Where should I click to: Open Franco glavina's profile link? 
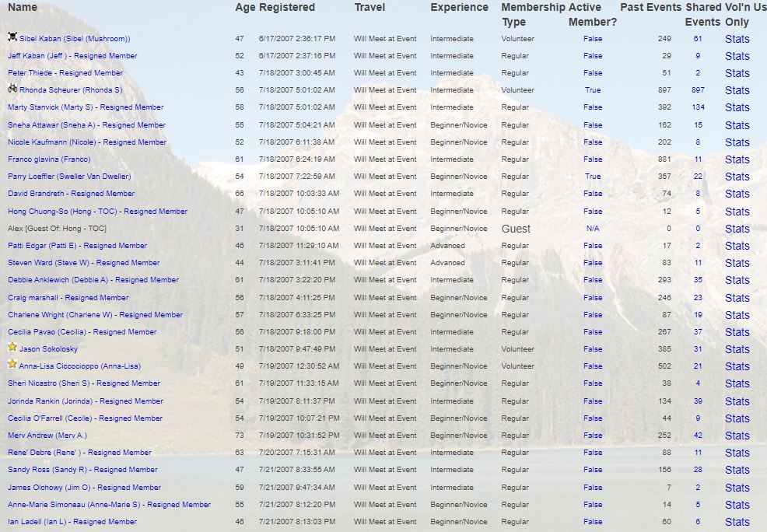point(49,159)
